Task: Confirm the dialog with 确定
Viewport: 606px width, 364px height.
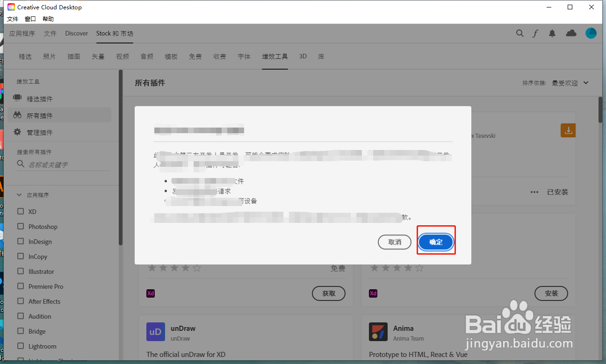Action: coord(436,242)
